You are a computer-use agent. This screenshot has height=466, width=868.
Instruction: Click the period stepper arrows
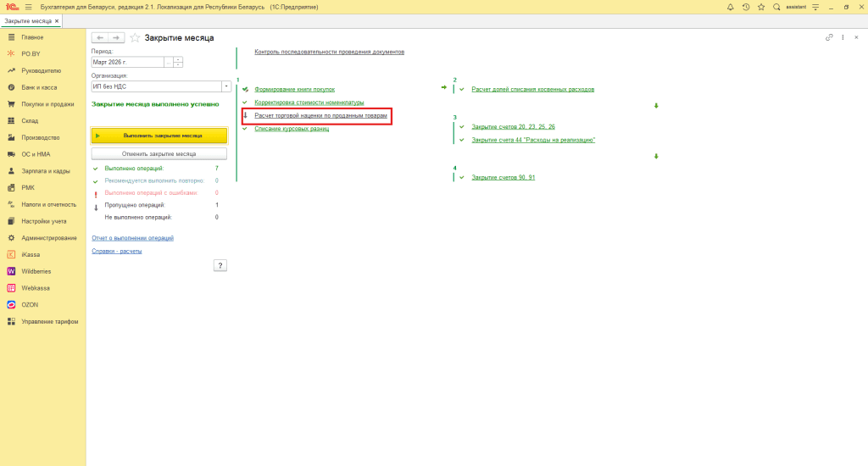click(x=178, y=62)
